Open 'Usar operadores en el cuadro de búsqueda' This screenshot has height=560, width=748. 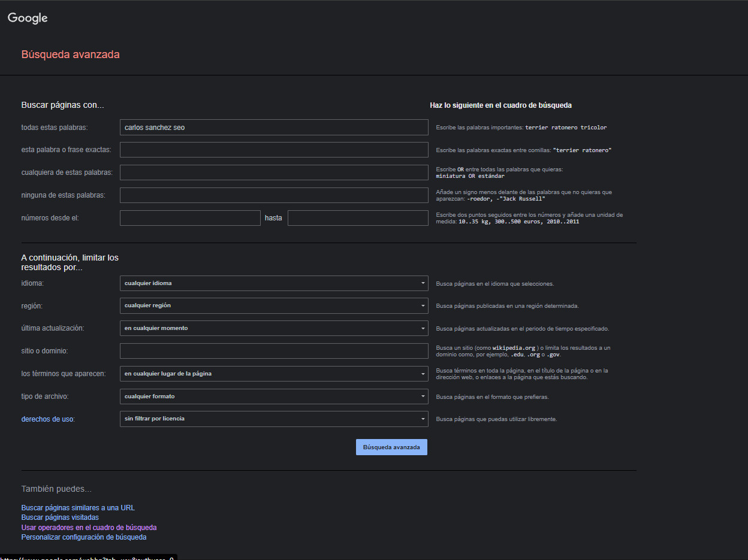coord(89,528)
